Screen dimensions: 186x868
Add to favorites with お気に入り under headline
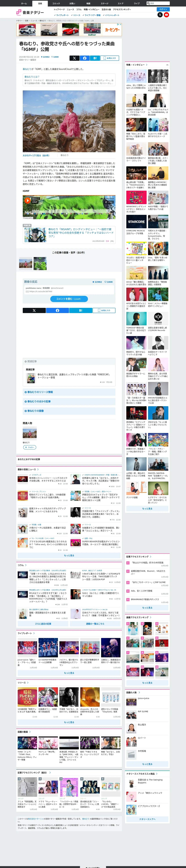pos(109,58)
